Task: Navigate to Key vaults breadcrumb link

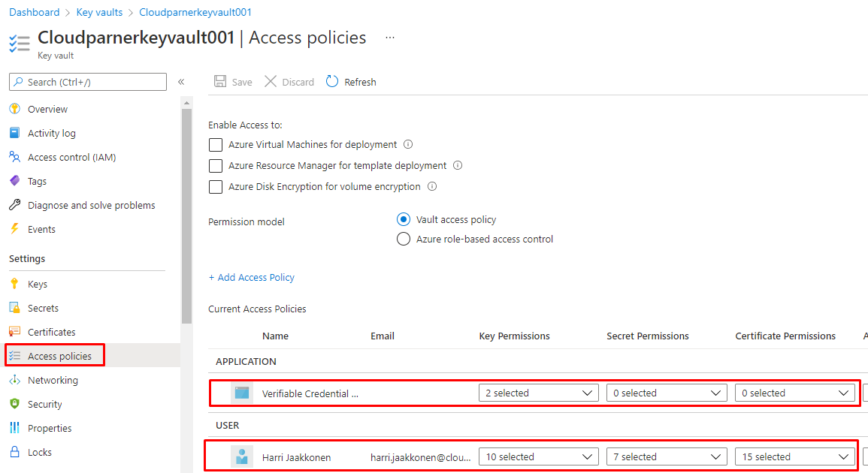Action: pos(101,12)
